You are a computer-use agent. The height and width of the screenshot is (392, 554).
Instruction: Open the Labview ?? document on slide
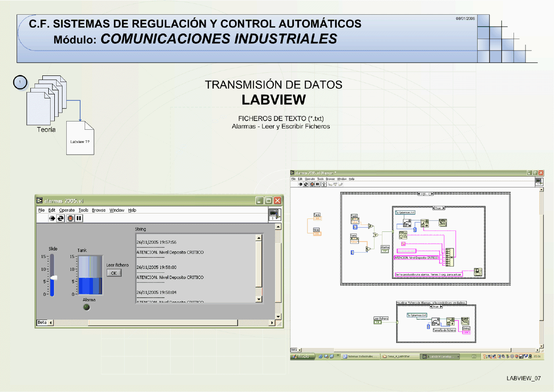pyautogui.click(x=80, y=138)
